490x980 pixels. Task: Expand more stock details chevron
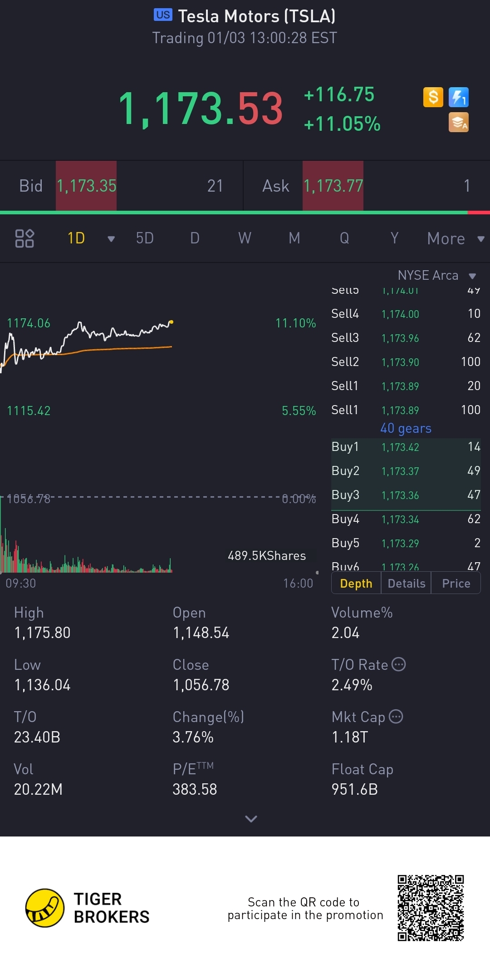[251, 819]
